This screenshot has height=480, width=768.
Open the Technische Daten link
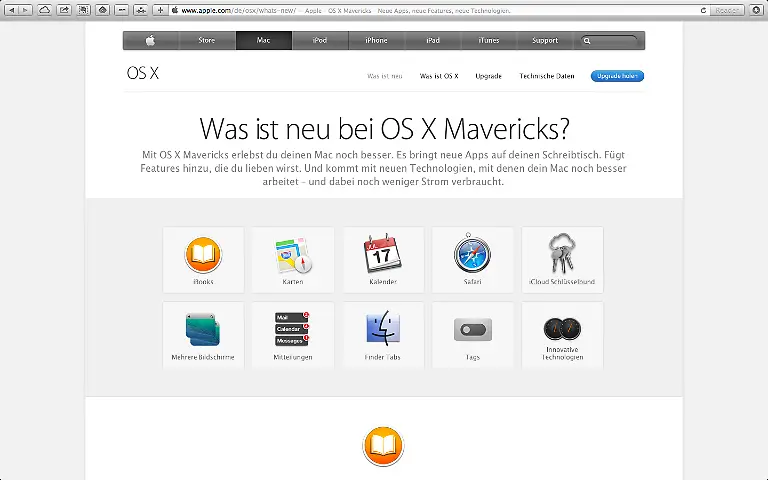click(x=547, y=76)
